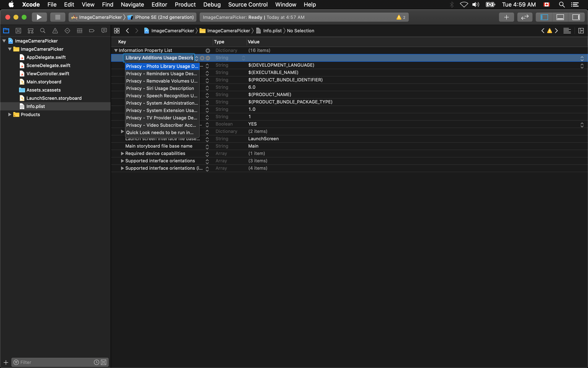
Task: Open the Find navigator magnifier
Action: point(43,31)
